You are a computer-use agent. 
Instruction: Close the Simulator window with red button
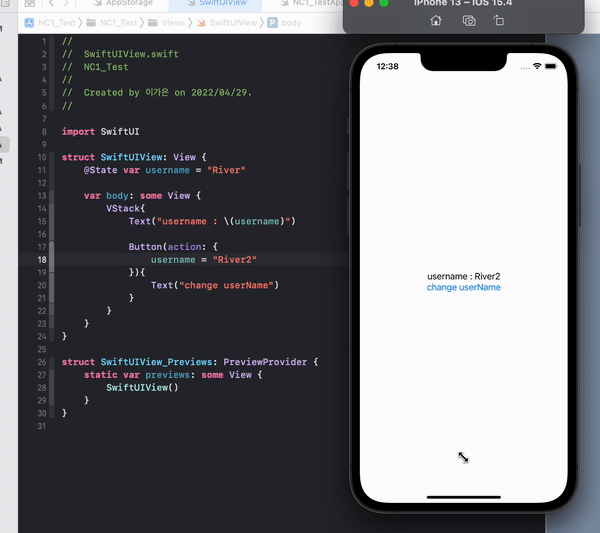click(x=354, y=3)
